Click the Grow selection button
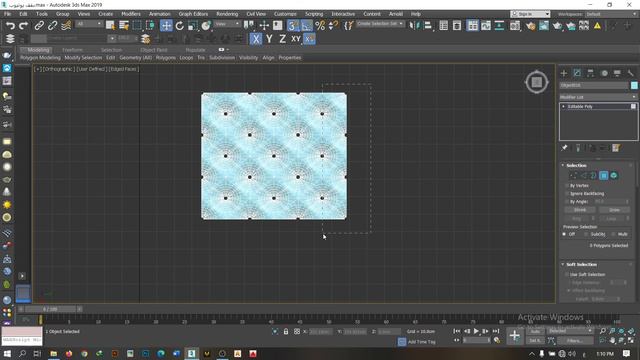 coord(614,210)
